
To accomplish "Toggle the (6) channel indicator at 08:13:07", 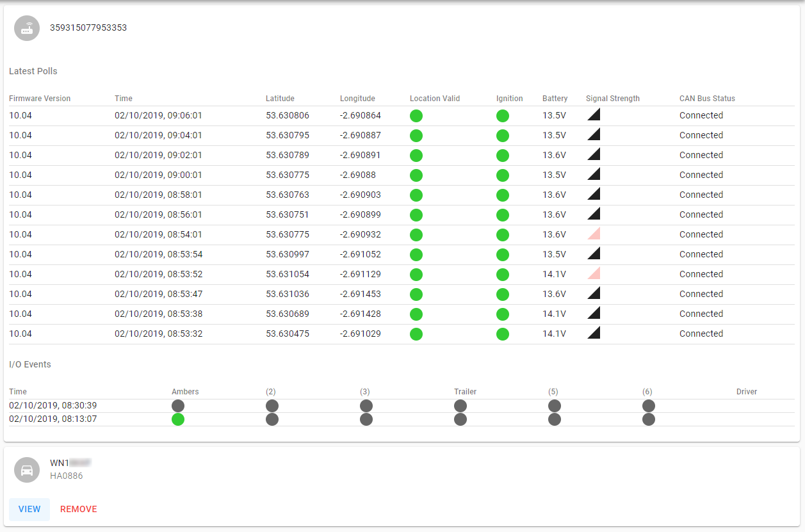I will click(x=648, y=419).
